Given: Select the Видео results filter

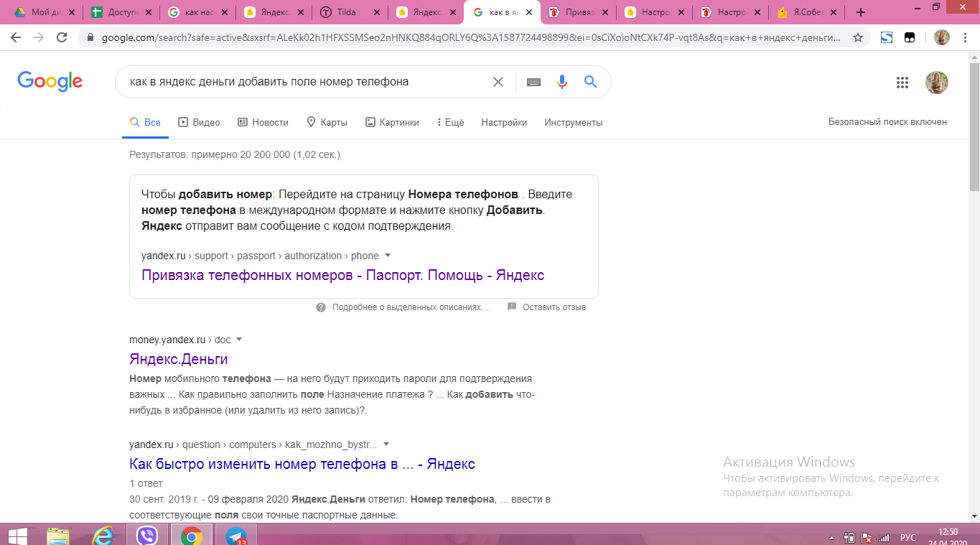Looking at the screenshot, I should [199, 123].
